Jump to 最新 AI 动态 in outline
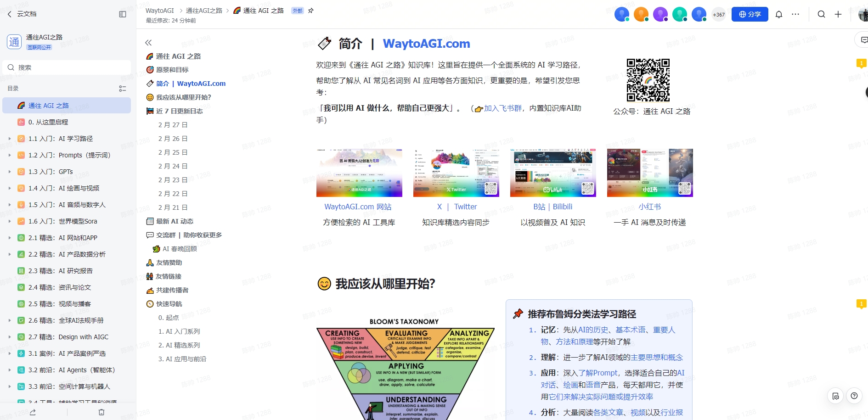868x420 pixels. [175, 221]
